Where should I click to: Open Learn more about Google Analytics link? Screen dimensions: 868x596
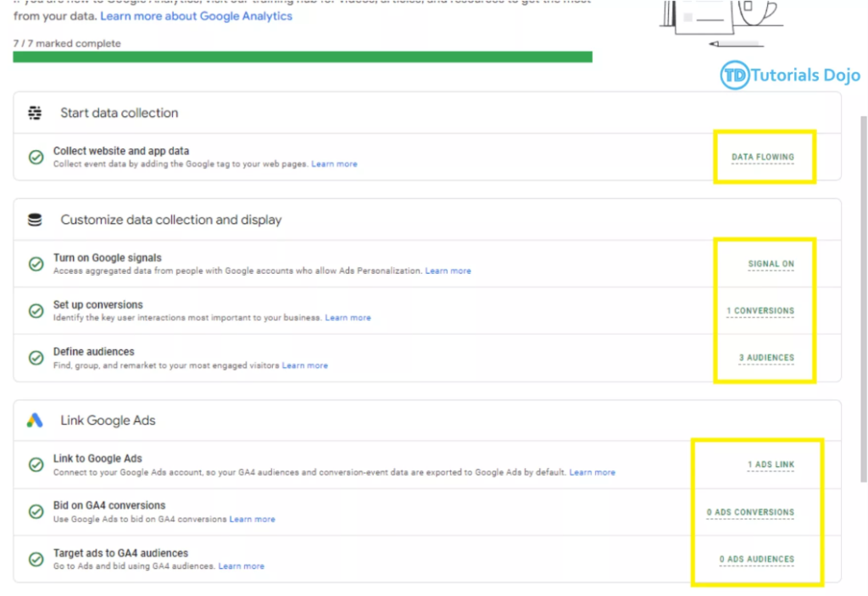196,16
